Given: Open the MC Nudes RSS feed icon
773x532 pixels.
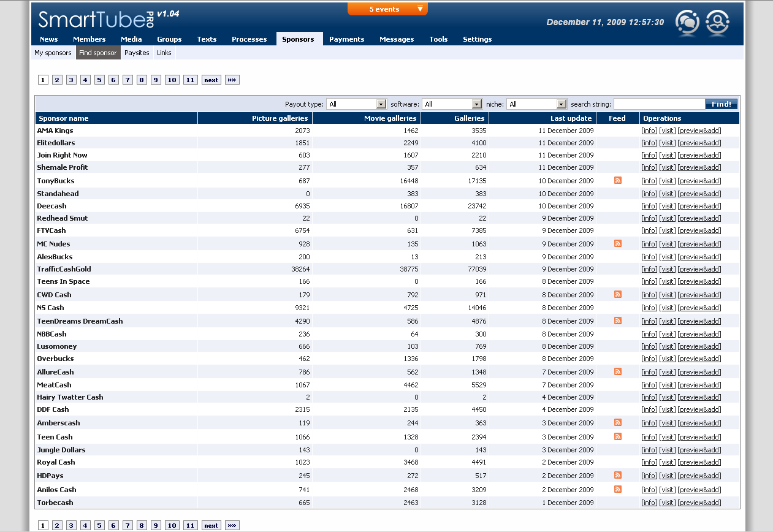Looking at the screenshot, I should 618,243.
